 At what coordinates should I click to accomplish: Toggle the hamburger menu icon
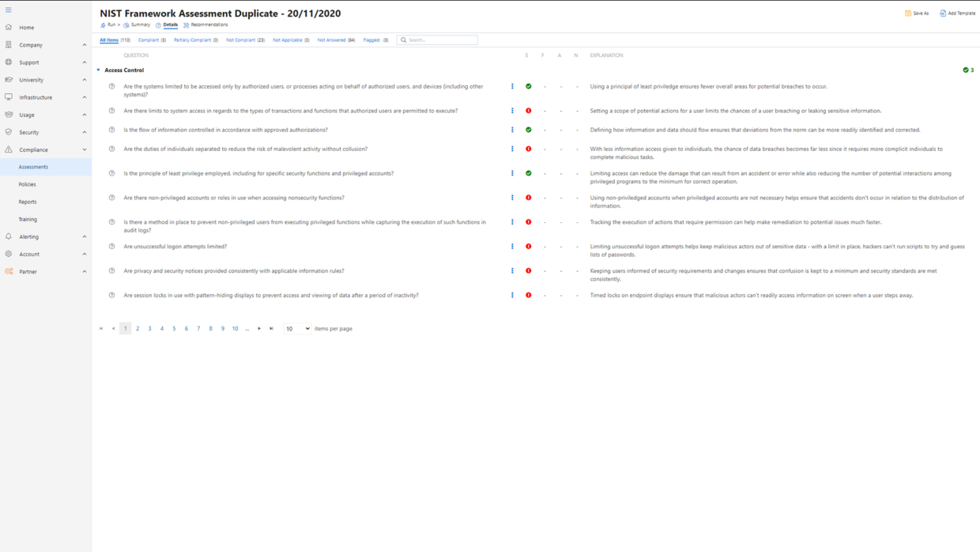tap(9, 10)
